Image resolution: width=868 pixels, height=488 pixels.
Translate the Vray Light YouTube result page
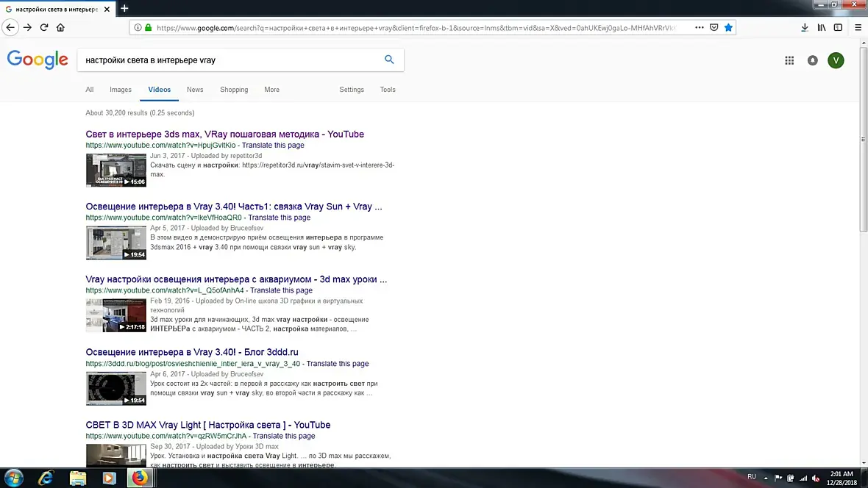click(284, 436)
